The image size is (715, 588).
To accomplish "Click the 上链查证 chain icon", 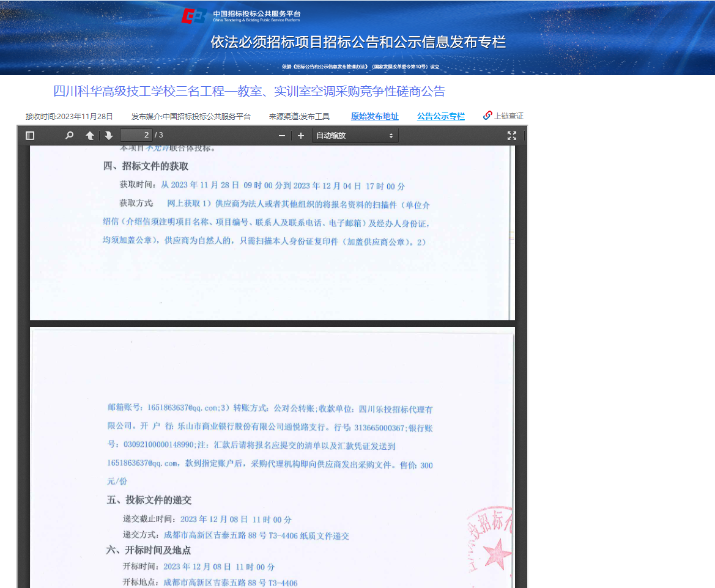I will pyautogui.click(x=487, y=116).
